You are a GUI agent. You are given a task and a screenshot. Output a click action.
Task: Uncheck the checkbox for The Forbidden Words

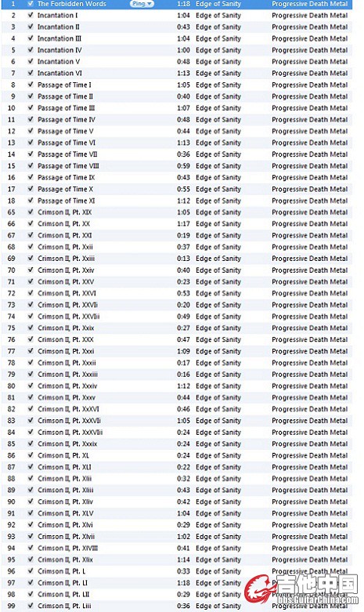pos(31,4)
